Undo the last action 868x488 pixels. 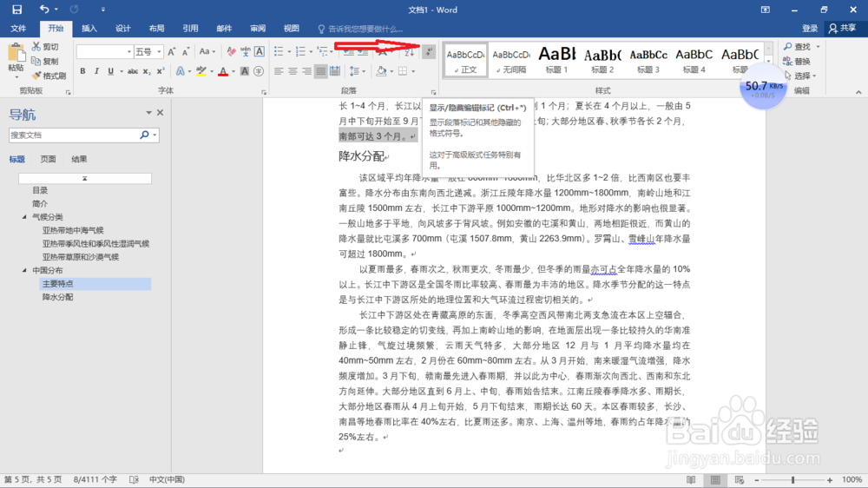tap(44, 10)
